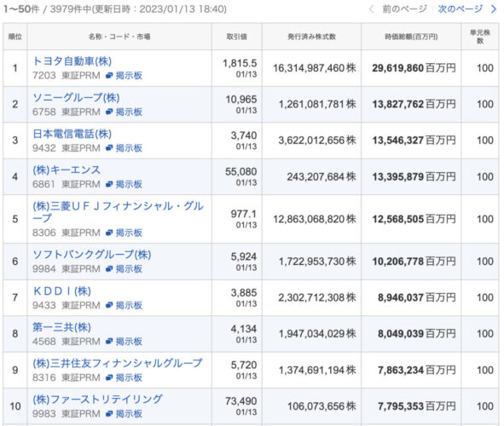
Task: Open 日本電信電話(株) stock page
Action: pyautogui.click(x=72, y=134)
